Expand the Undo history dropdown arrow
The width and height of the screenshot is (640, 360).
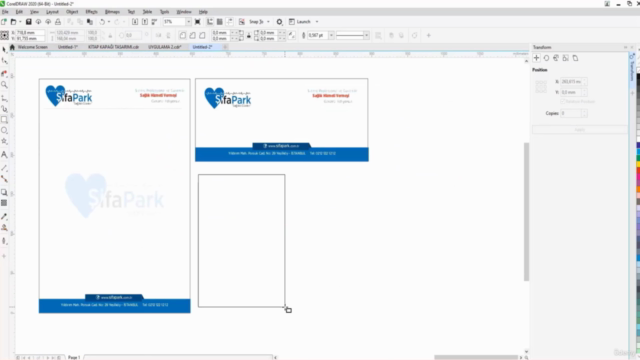(109, 22)
